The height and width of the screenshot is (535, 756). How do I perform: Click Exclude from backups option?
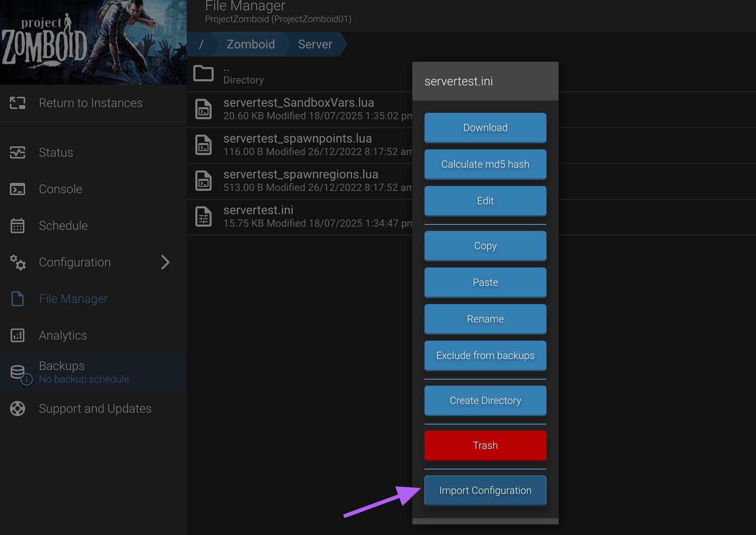pos(485,355)
